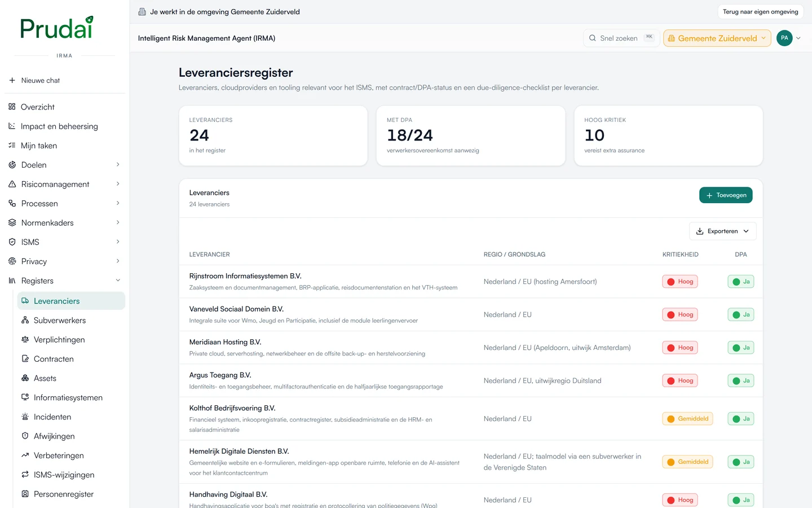
Task: Open the PA user account menu
Action: tap(789, 38)
